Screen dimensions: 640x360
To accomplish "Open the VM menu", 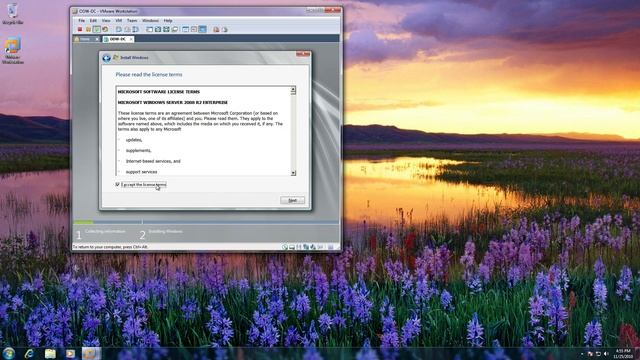I will pos(119,20).
